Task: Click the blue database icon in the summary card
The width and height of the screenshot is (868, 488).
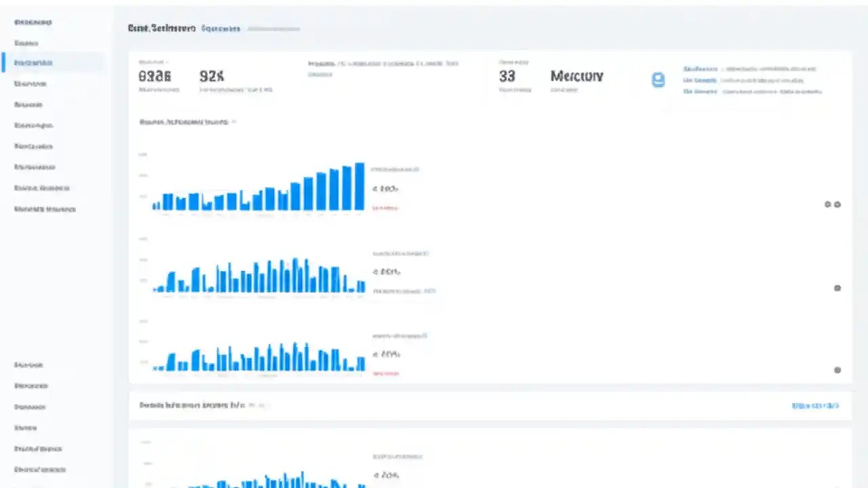Action: [x=658, y=79]
